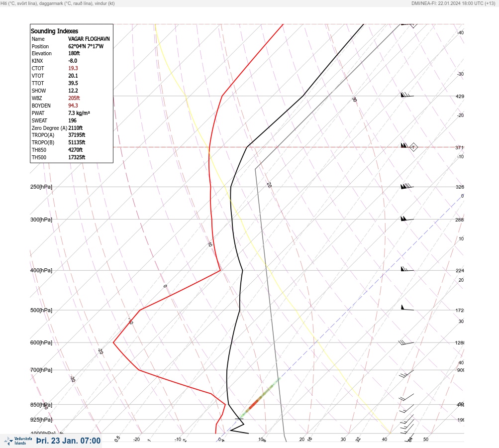
Task: Click the Elevation value 180ft
Action: [74, 53]
